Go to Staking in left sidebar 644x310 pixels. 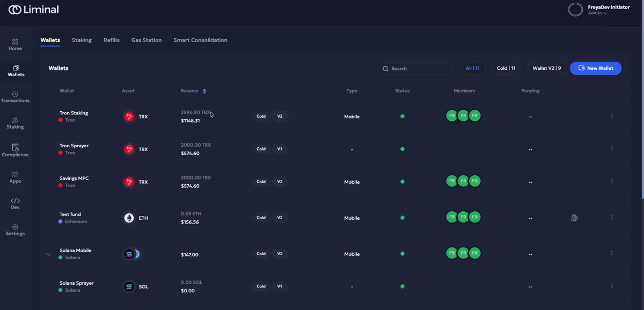[15, 123]
